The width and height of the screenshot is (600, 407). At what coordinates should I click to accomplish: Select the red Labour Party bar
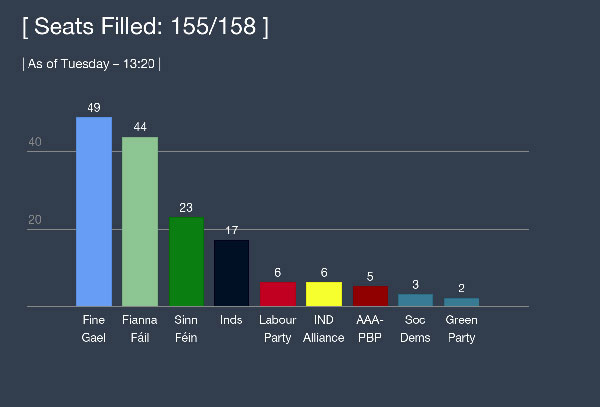(277, 294)
